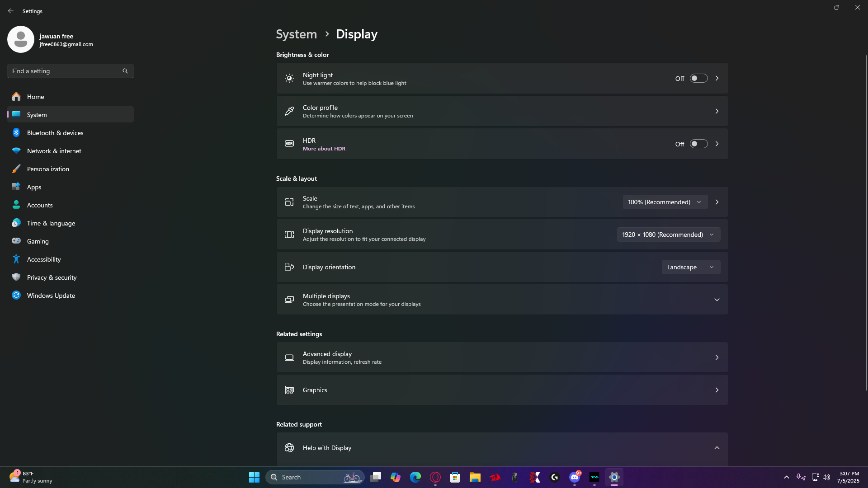The height and width of the screenshot is (488, 868).
Task: Turn on the Night light toggle
Action: [698, 79]
